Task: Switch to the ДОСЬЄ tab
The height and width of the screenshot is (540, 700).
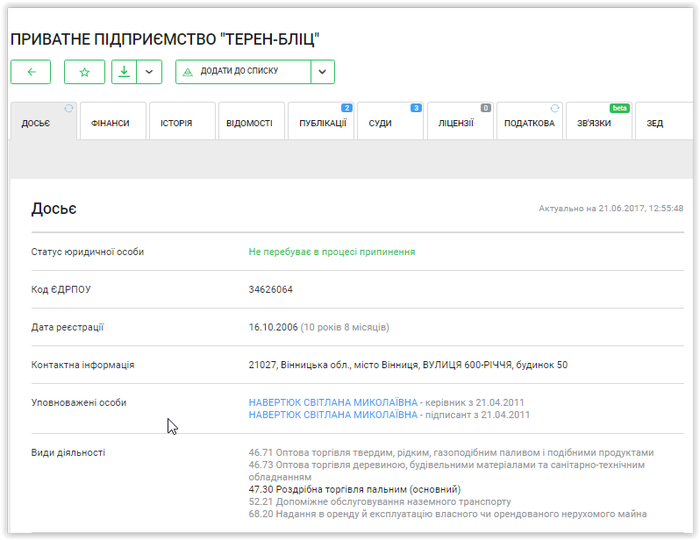Action: pos(43,121)
